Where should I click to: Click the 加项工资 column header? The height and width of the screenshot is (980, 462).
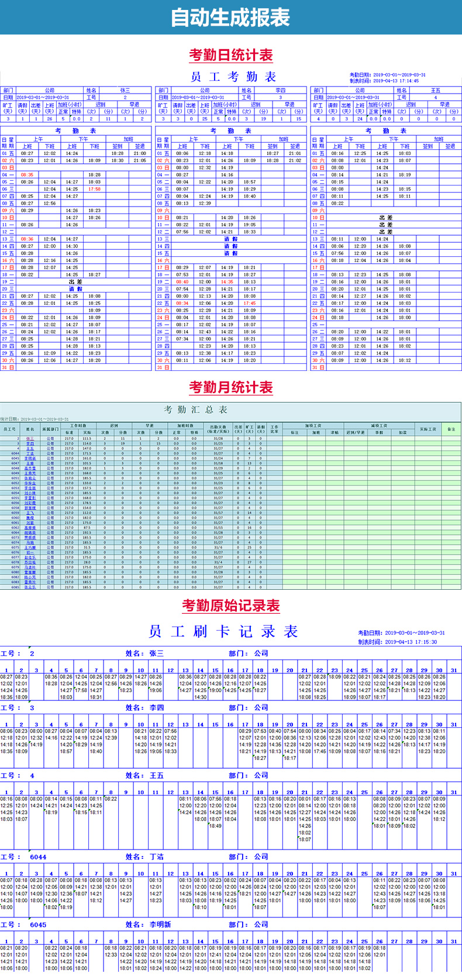(x=313, y=425)
